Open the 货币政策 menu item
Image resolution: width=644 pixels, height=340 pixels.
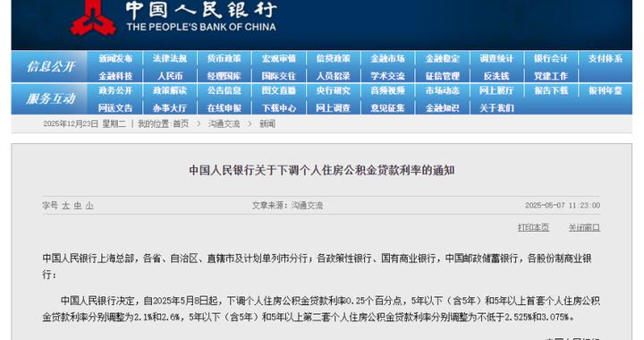click(x=225, y=59)
